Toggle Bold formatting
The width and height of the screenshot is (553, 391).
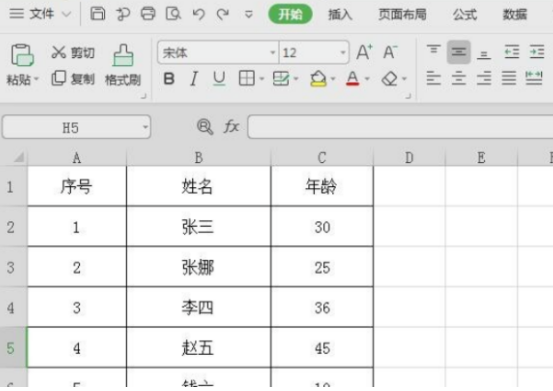[x=169, y=79]
